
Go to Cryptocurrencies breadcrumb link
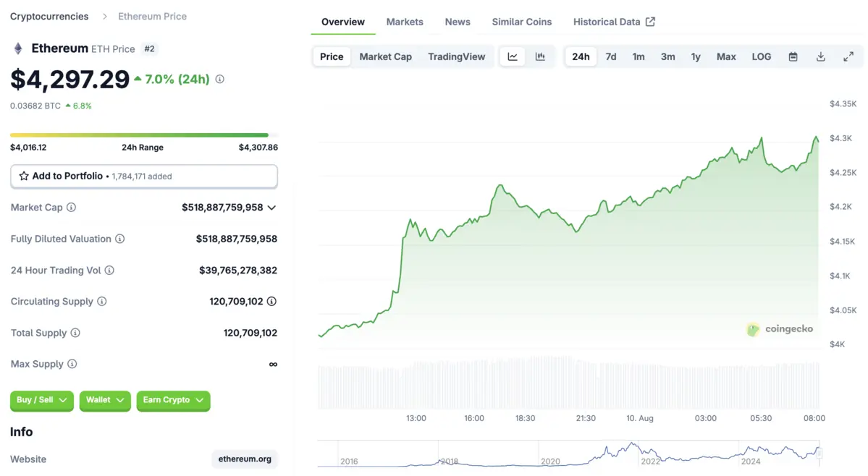coord(49,16)
